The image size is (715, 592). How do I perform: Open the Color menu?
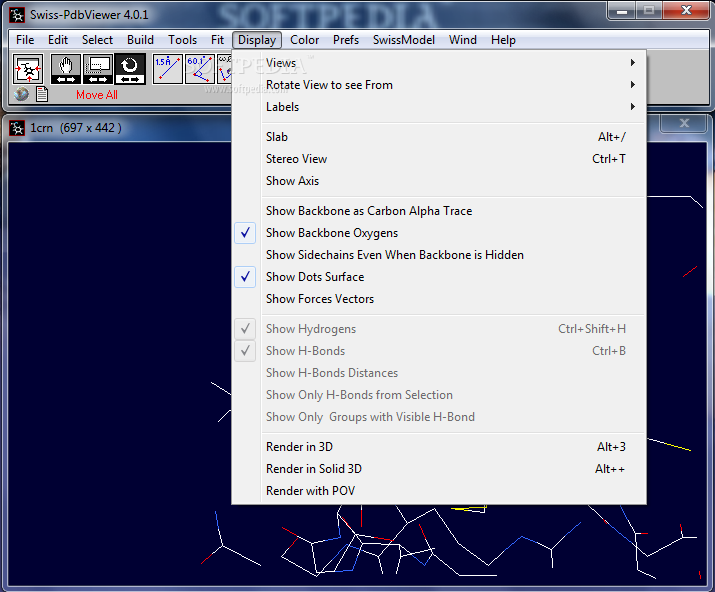click(305, 40)
